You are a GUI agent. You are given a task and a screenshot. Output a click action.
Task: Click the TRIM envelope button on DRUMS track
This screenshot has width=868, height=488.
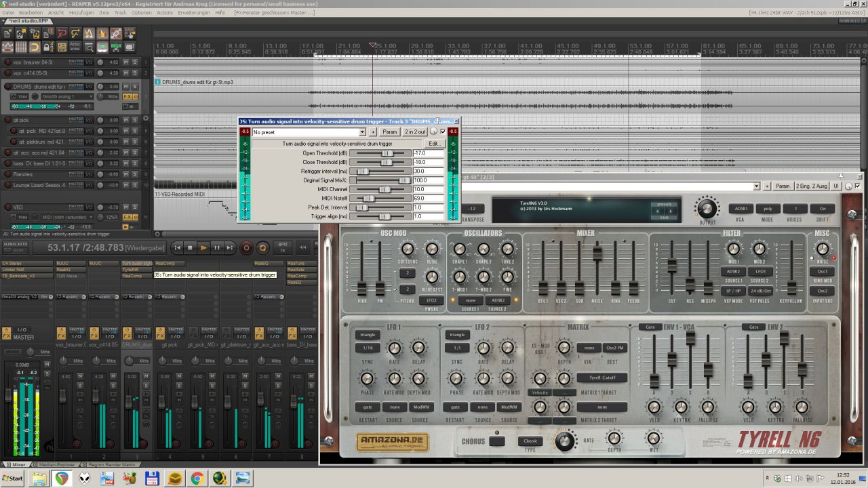[x=19, y=96]
